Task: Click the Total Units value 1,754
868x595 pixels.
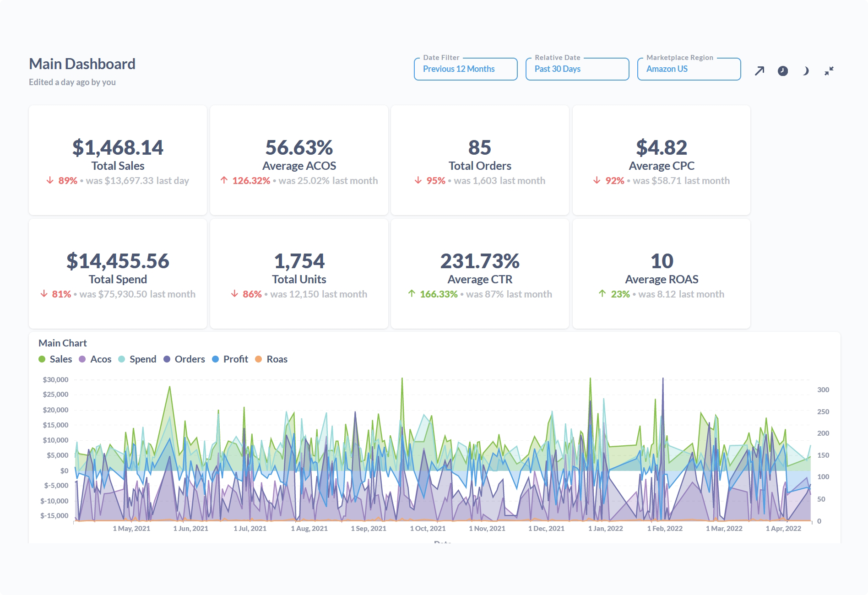Action: pyautogui.click(x=299, y=261)
